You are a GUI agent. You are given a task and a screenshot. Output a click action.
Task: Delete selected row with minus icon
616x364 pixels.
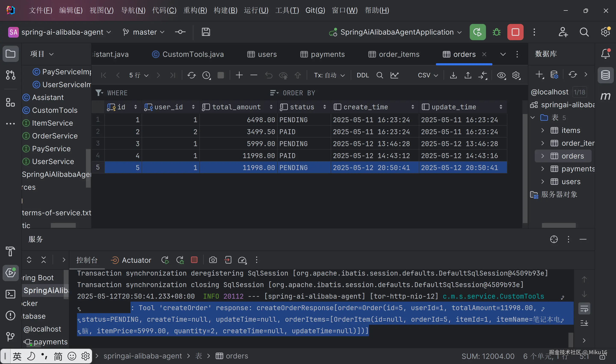[254, 75]
